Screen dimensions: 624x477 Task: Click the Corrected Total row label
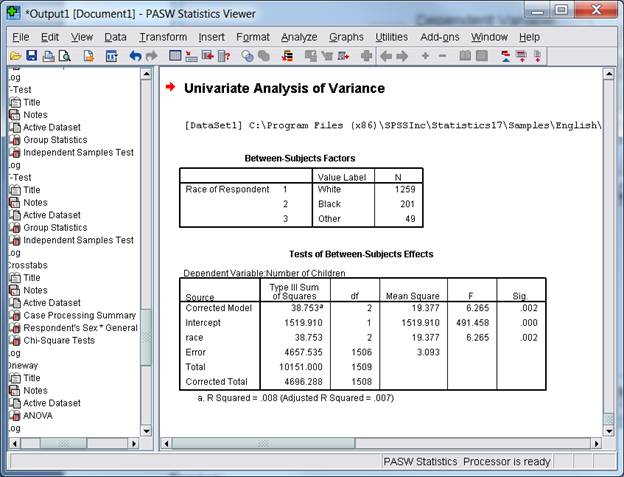click(x=216, y=382)
